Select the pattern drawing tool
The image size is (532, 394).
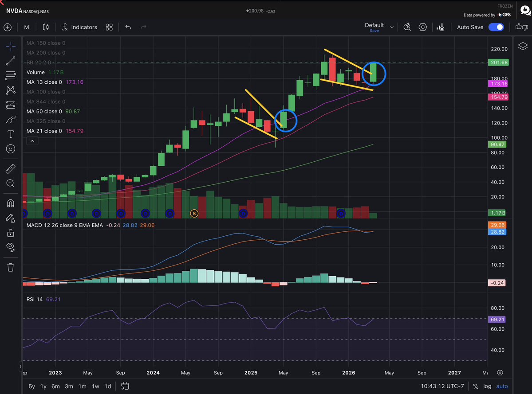[11, 90]
